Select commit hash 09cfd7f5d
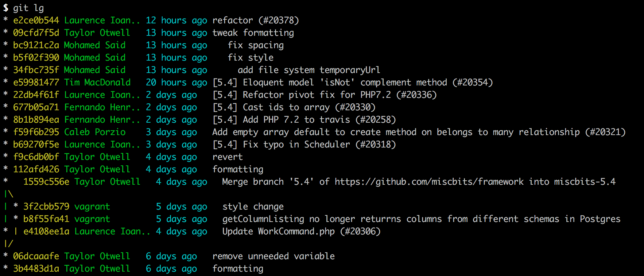This screenshot has height=276, width=644. point(36,33)
